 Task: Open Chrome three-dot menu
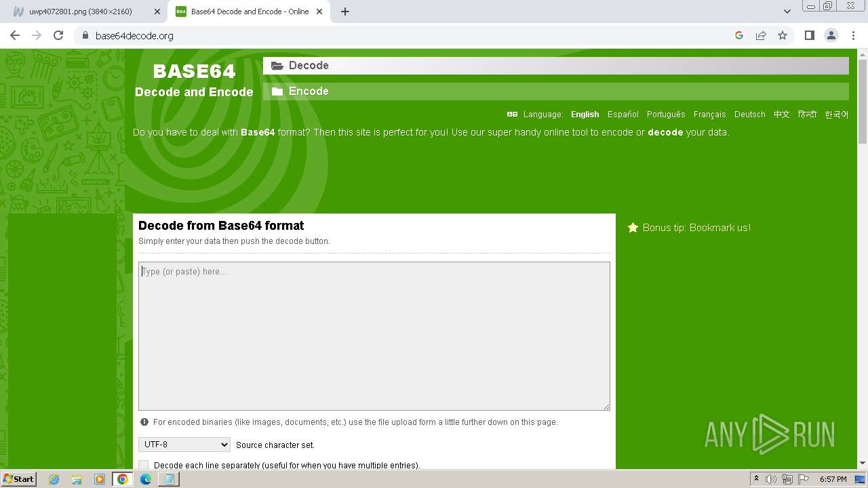853,35
